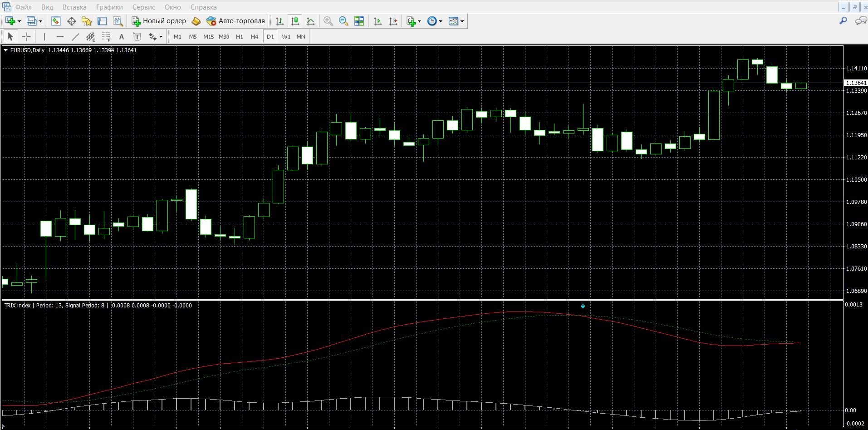The height and width of the screenshot is (430, 868).
Task: Open the Вставка menu
Action: [x=74, y=7]
